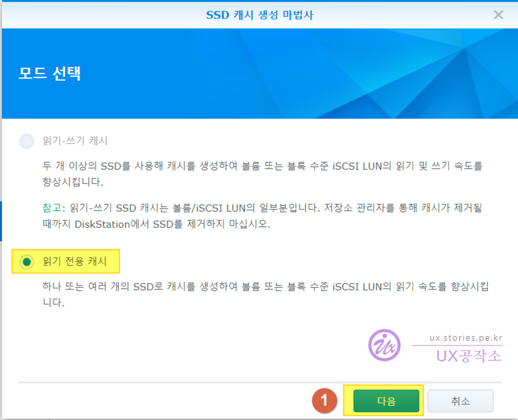Close the SSD 캐시 생성 마법사 dialog
Image resolution: width=518 pixels, height=420 pixels.
click(498, 15)
